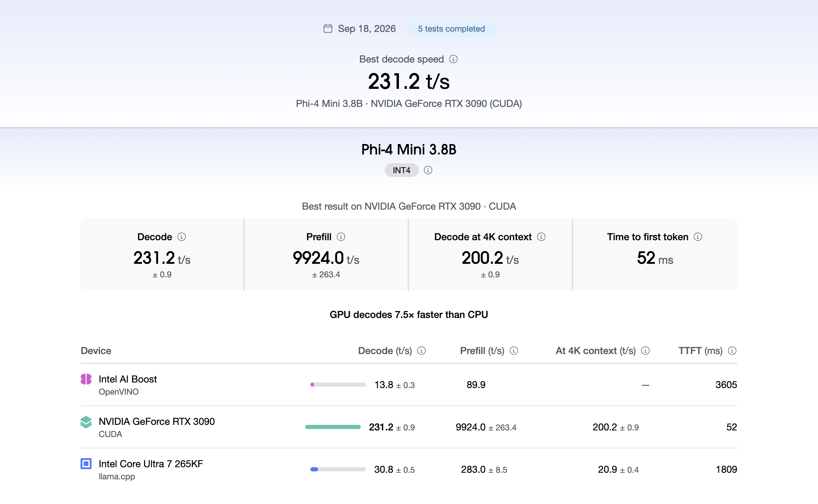This screenshot has height=504, width=818.
Task: Click the large 231.2 t/s headline value
Action: pos(409,81)
